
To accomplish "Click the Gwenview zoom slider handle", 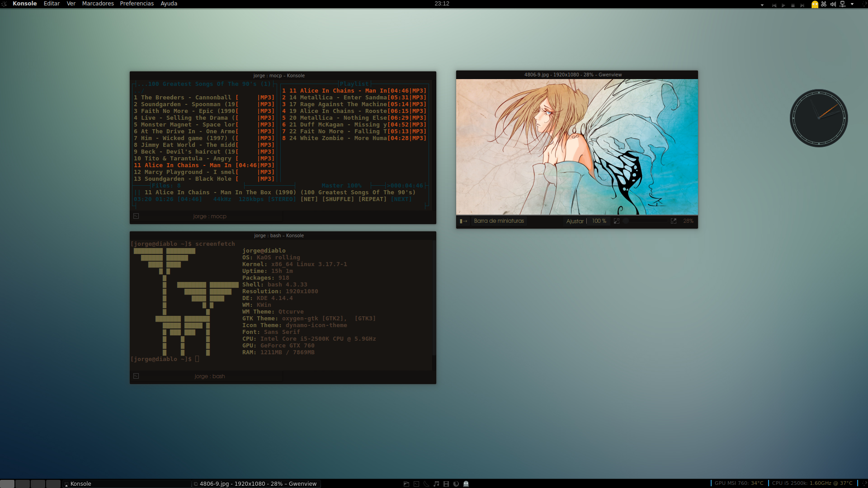I will pyautogui.click(x=626, y=221).
